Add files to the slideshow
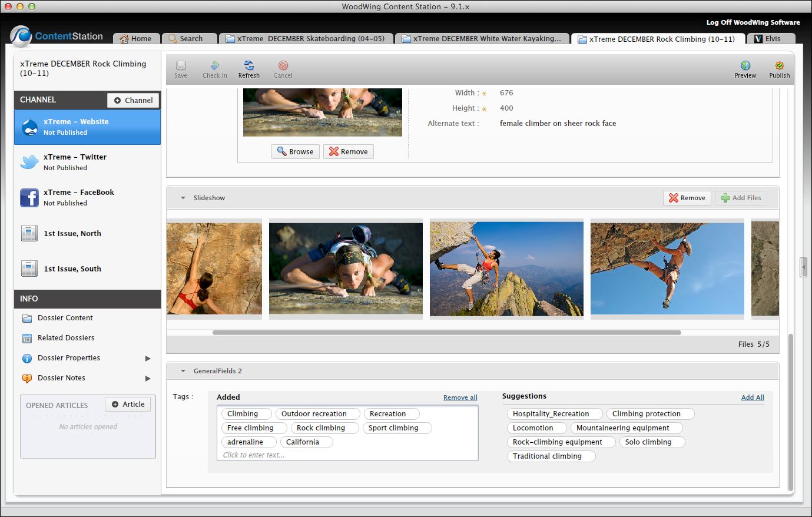Screen dimensions: 812x517 [x=741, y=198]
